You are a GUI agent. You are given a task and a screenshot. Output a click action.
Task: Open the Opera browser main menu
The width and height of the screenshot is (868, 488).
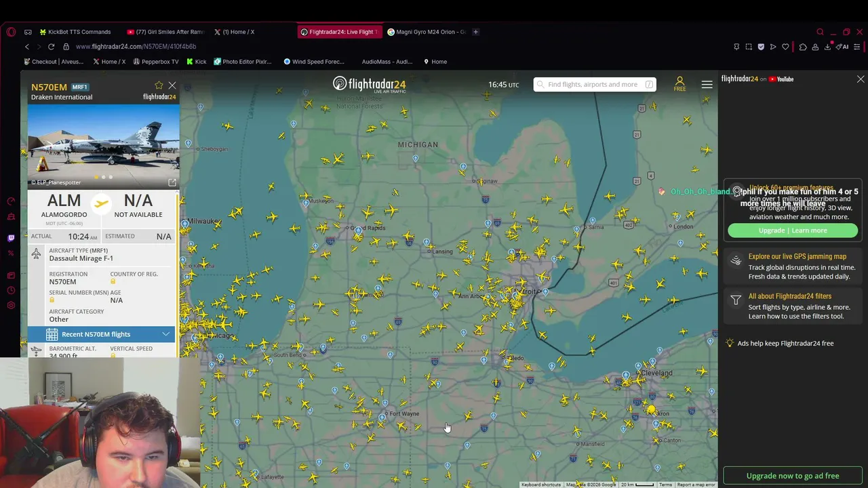click(x=11, y=32)
